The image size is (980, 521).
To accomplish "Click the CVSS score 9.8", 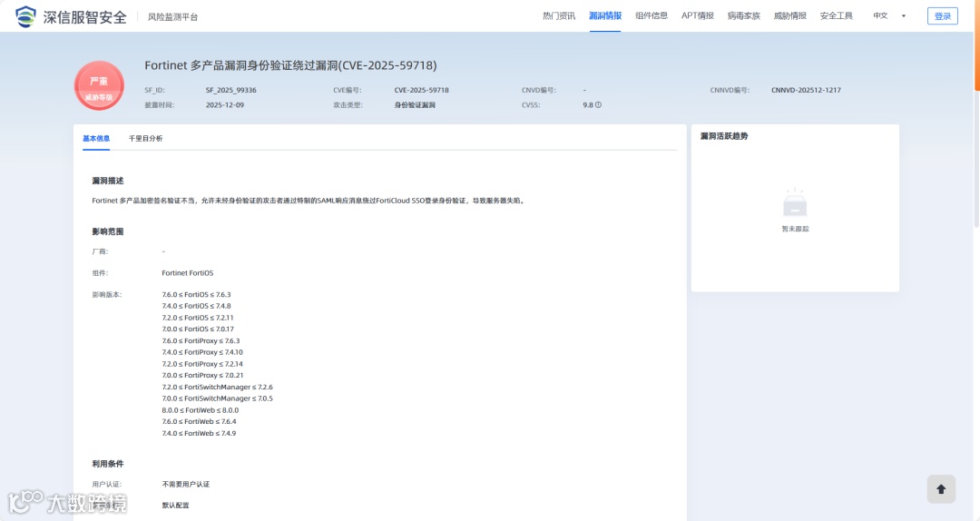I will pyautogui.click(x=587, y=105).
